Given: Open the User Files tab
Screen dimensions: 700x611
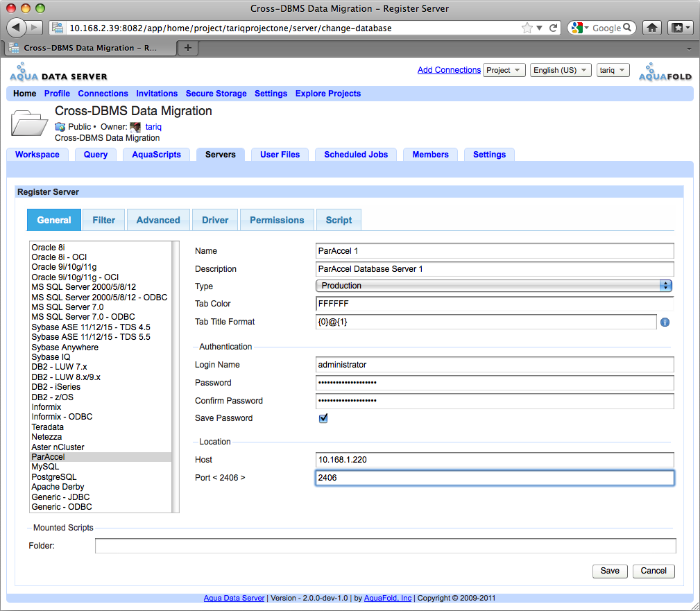Looking at the screenshot, I should tap(280, 155).
